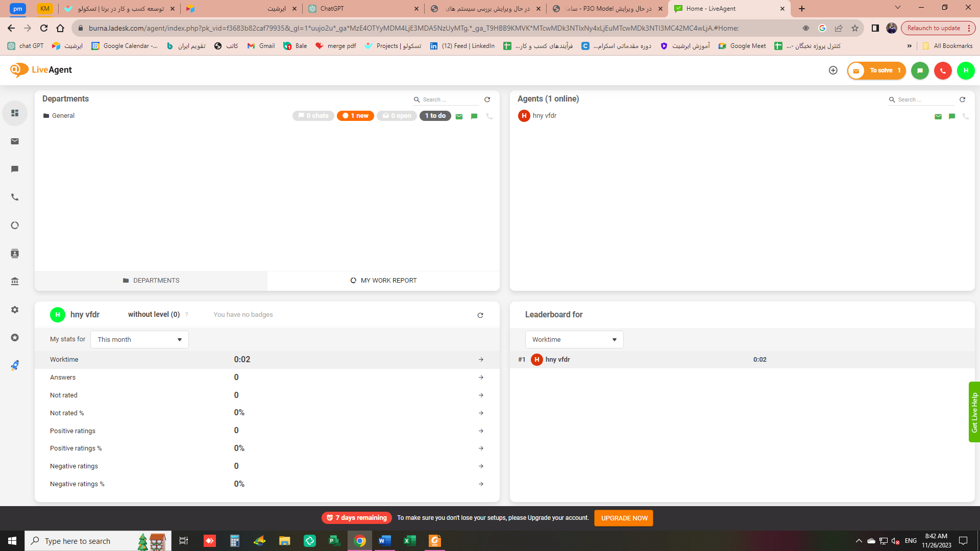The width and height of the screenshot is (980, 551).
Task: Open the Chats icon in left sidebar
Action: tap(15, 169)
